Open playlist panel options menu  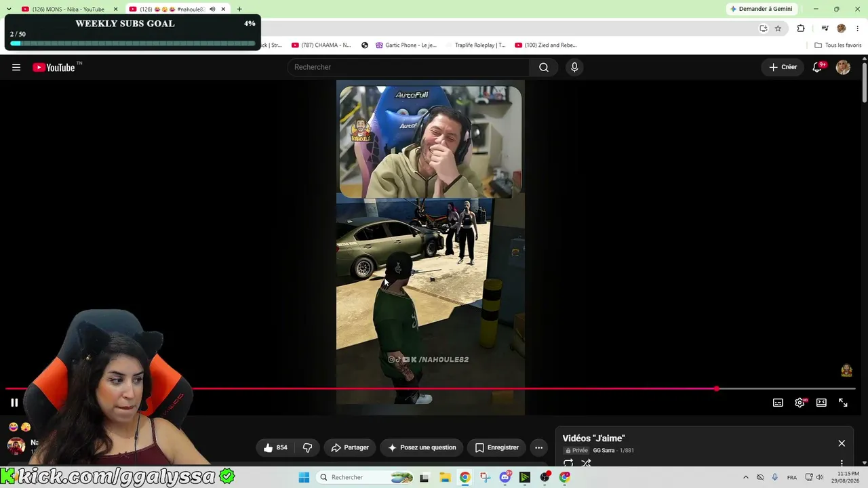pos(842,464)
